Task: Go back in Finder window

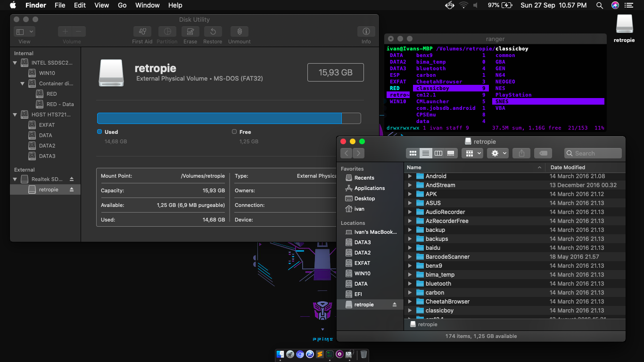Action: (x=347, y=153)
